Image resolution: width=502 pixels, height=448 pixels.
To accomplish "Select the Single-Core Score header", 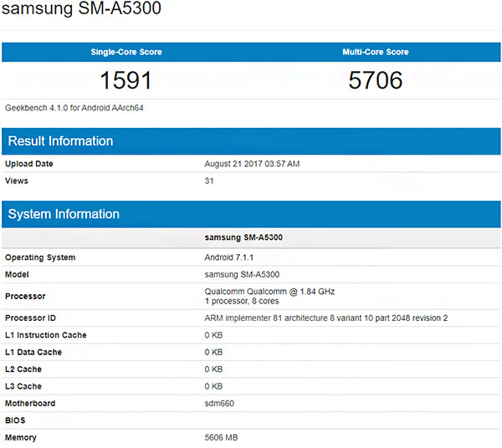I will pyautogui.click(x=126, y=52).
